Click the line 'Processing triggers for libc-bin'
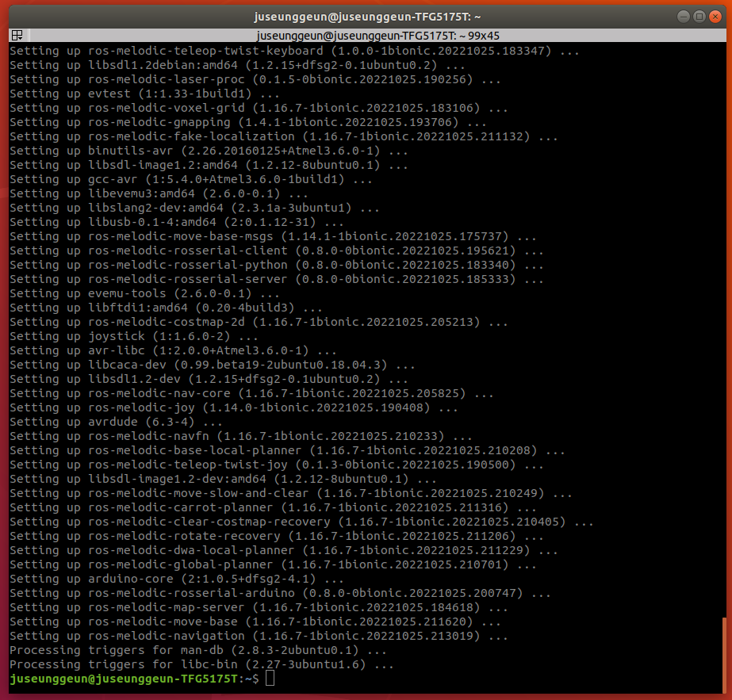This screenshot has height=700, width=732. click(201, 665)
